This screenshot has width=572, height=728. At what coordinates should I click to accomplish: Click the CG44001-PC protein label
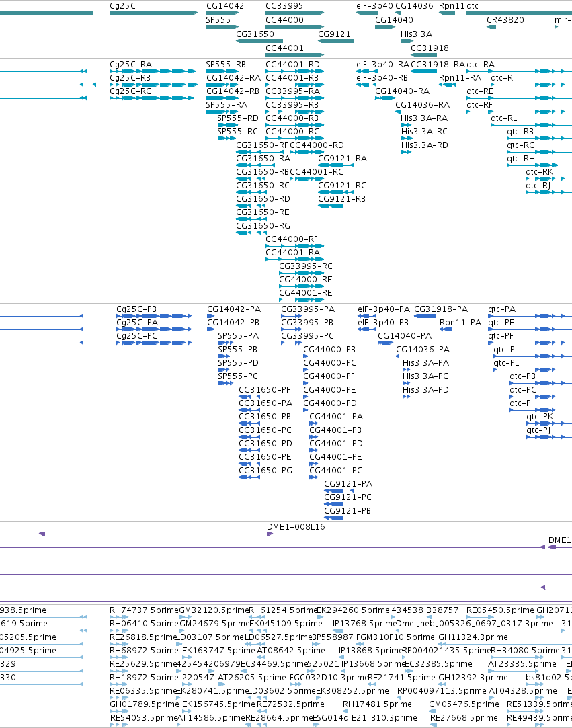335,471
